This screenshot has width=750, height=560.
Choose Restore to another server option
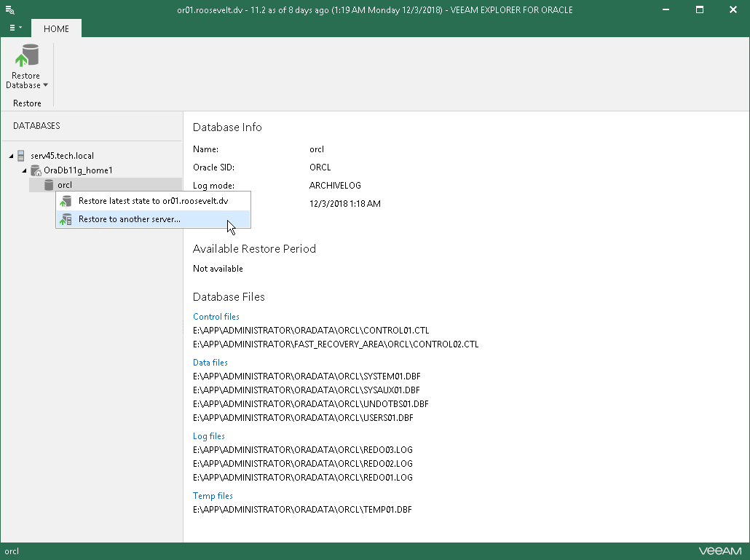pyautogui.click(x=129, y=219)
